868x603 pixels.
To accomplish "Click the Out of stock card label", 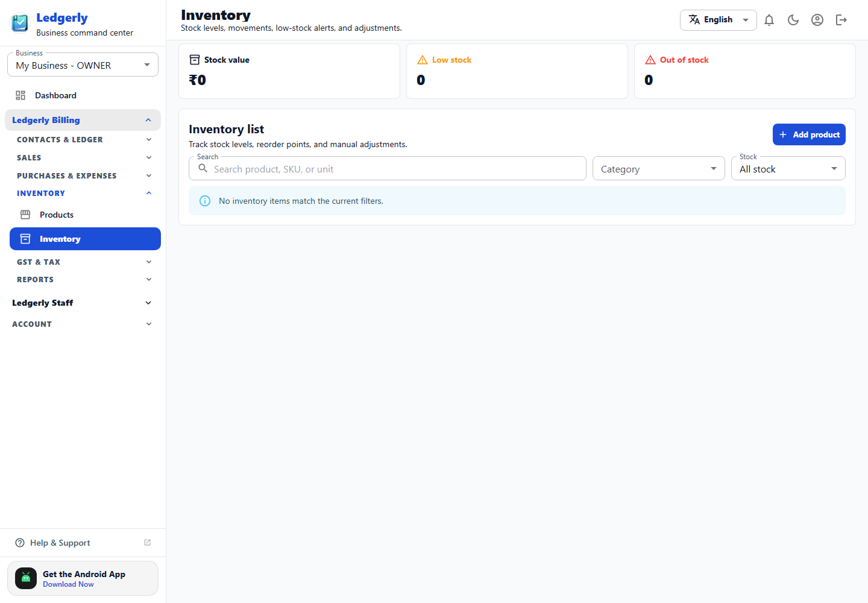I will pyautogui.click(x=684, y=60).
